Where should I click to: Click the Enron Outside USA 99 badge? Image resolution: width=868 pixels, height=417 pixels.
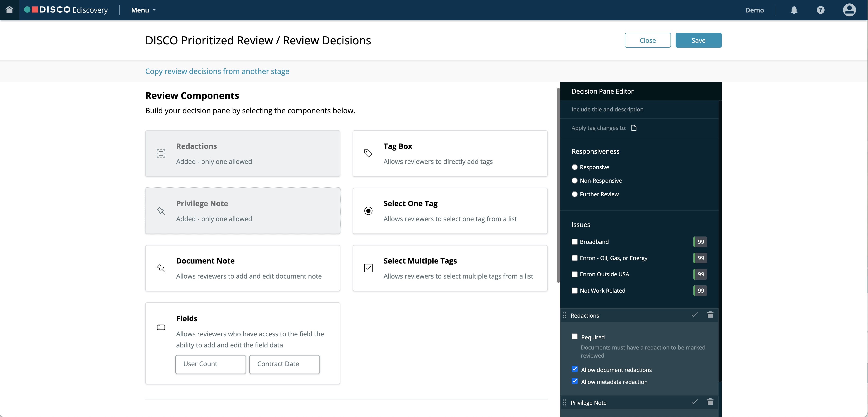[x=700, y=274]
